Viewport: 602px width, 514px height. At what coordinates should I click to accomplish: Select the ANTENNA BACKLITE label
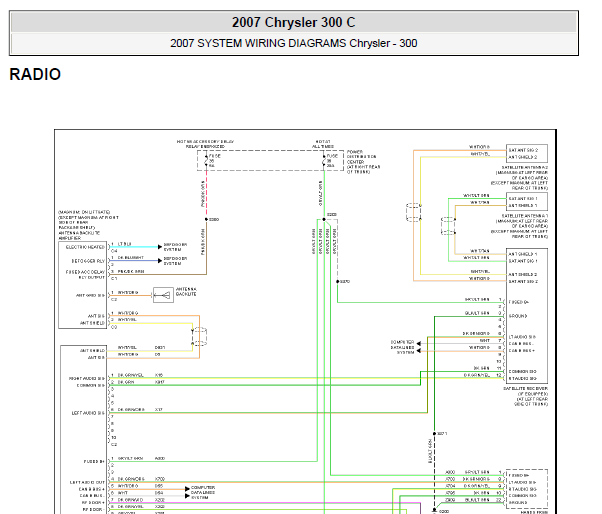point(186,291)
